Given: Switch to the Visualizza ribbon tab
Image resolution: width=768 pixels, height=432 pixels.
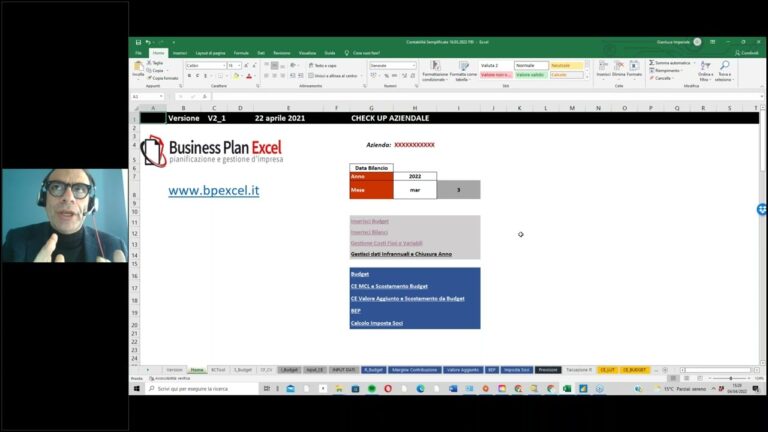Looking at the screenshot, I should pyautogui.click(x=308, y=53).
